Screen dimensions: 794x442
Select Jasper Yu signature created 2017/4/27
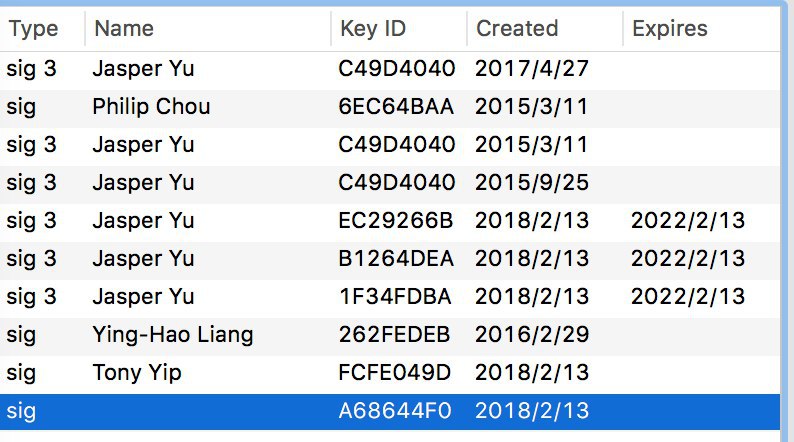390,70
